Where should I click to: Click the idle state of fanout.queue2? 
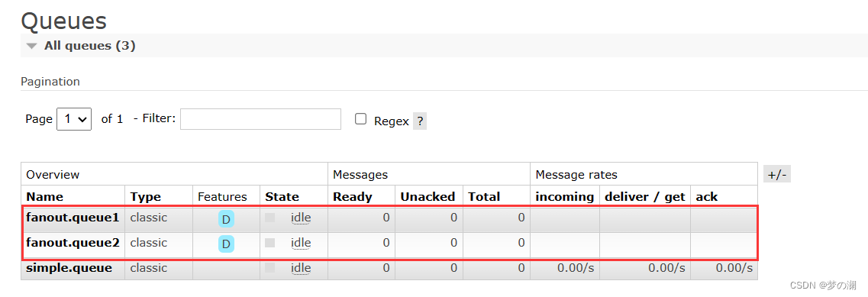(x=301, y=243)
